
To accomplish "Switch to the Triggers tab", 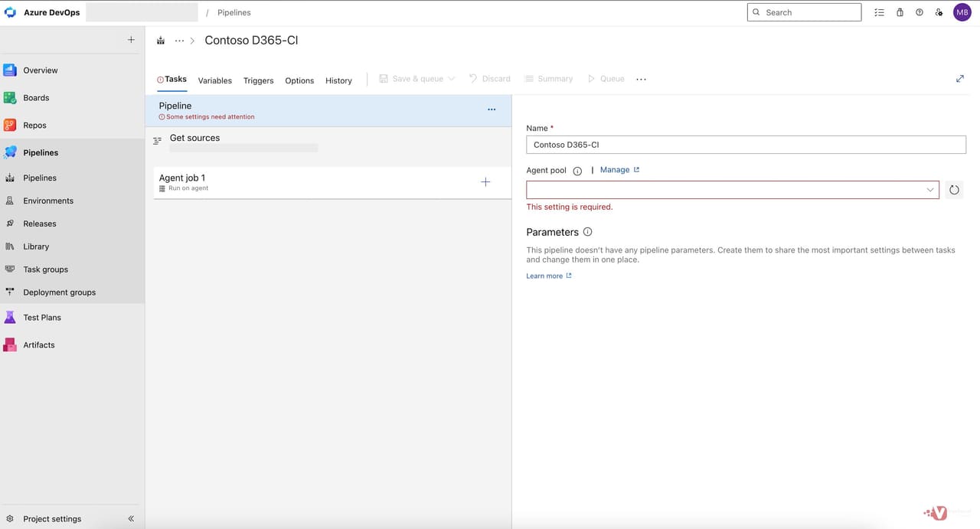I will 259,80.
